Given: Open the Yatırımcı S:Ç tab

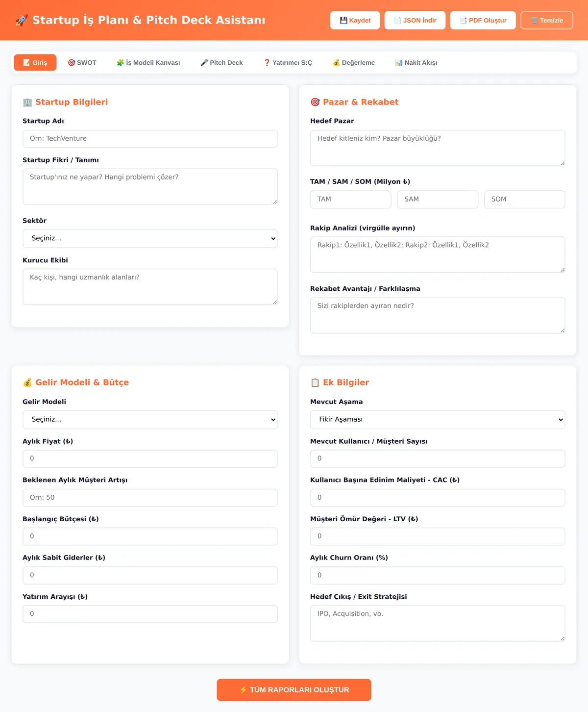Looking at the screenshot, I should click(x=288, y=63).
